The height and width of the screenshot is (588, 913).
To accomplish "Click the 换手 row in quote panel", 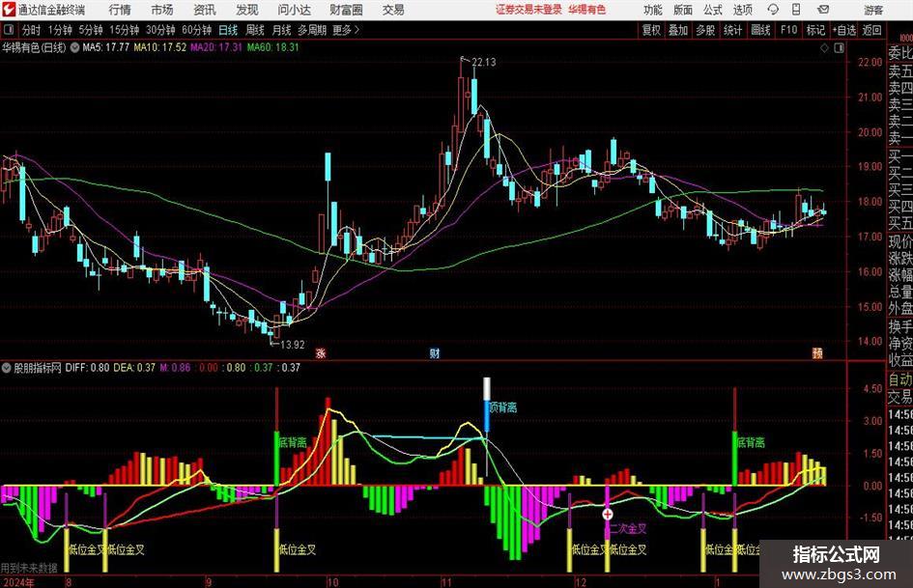I will pyautogui.click(x=900, y=326).
